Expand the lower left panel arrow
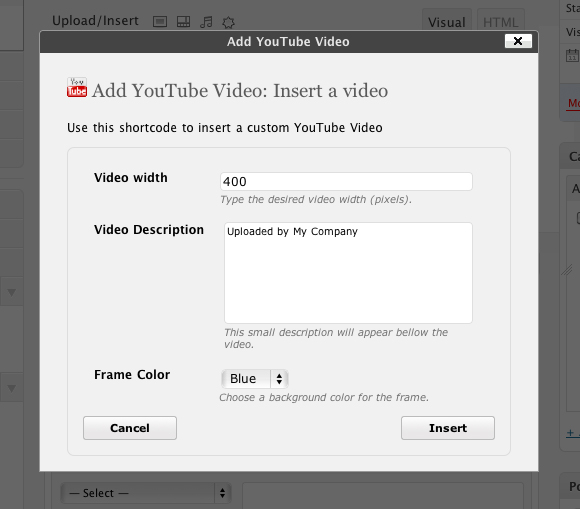The height and width of the screenshot is (509, 580). (x=11, y=388)
